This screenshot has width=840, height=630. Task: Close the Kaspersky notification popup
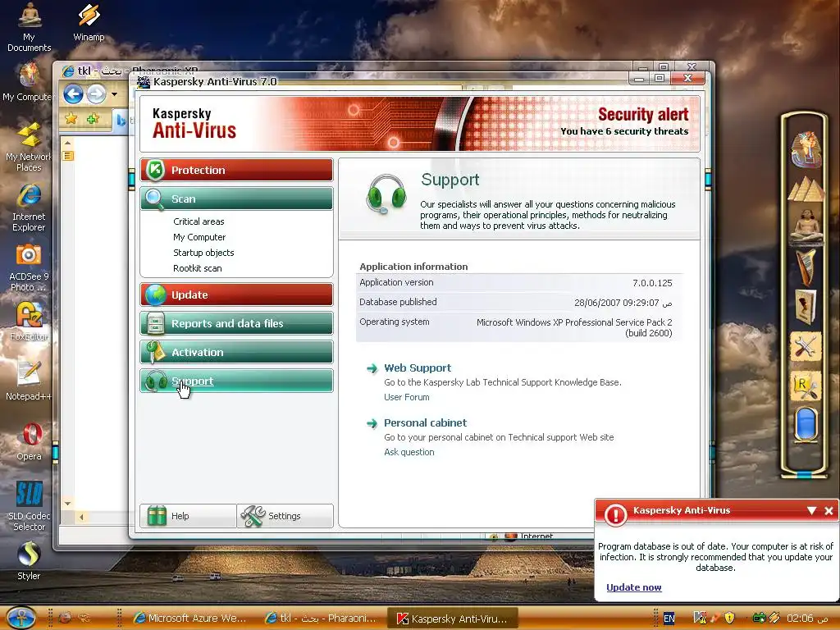tap(829, 510)
